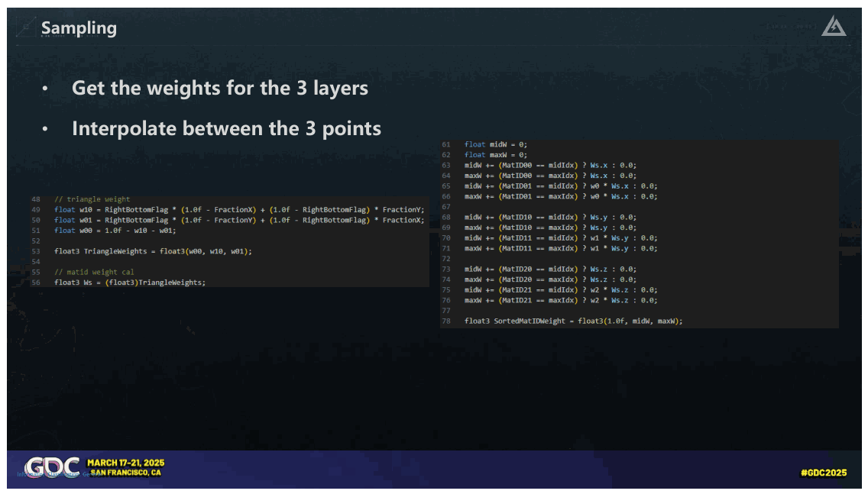Click the midW line comparing MatID20 to midIdx
Viewport: 868px width, 494px height.
pyautogui.click(x=550, y=270)
